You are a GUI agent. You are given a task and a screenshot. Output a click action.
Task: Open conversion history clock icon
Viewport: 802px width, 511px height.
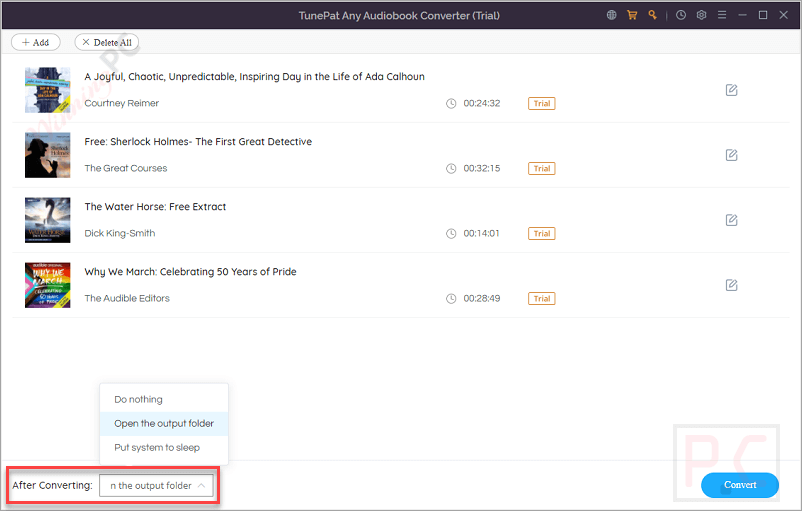coord(681,15)
